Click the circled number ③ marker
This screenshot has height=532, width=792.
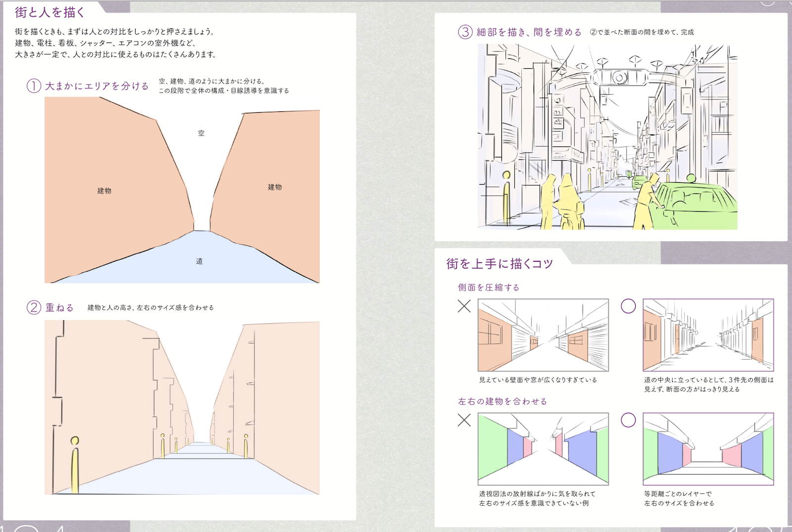click(x=465, y=32)
